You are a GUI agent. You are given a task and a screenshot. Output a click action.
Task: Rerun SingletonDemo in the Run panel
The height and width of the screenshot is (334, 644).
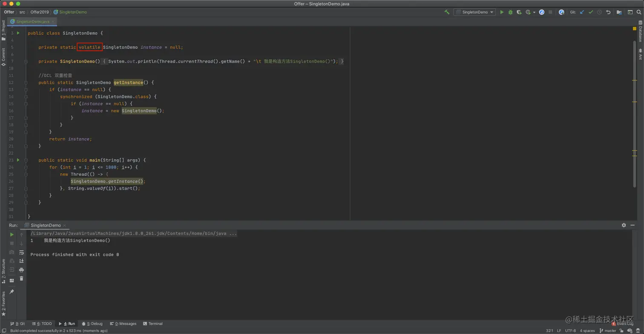[12, 235]
